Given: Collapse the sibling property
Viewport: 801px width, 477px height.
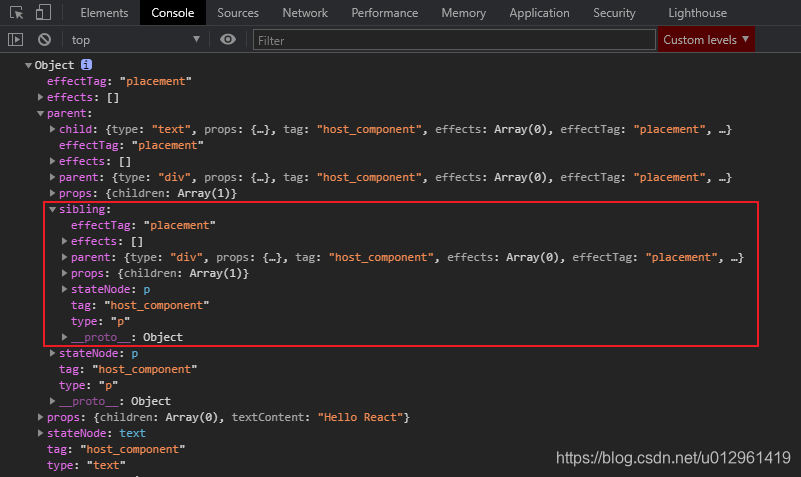Looking at the screenshot, I should pyautogui.click(x=53, y=209).
